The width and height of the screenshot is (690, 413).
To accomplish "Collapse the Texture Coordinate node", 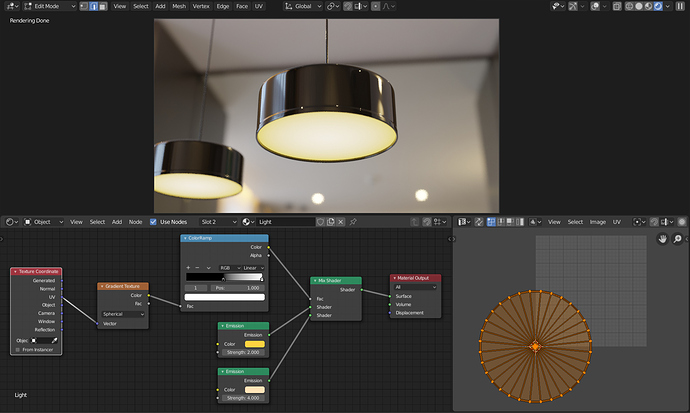I will click(x=15, y=271).
